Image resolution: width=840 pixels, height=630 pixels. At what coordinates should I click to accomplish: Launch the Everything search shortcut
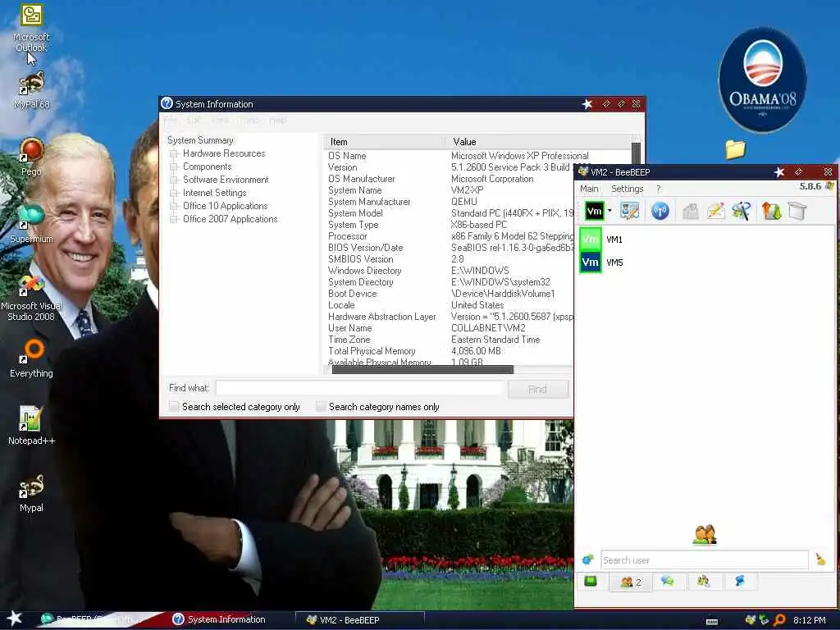(x=31, y=358)
